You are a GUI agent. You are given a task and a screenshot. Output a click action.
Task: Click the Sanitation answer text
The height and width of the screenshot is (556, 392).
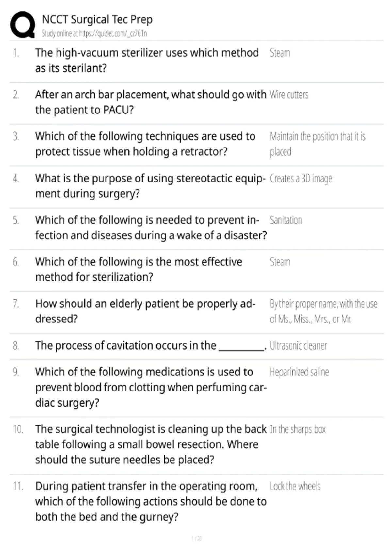286,220
